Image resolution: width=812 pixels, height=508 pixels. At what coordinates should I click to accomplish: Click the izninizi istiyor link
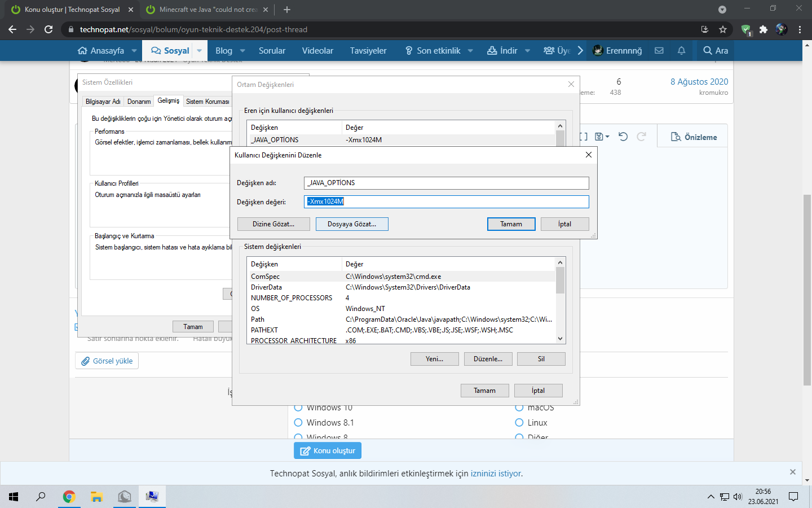coord(496,474)
